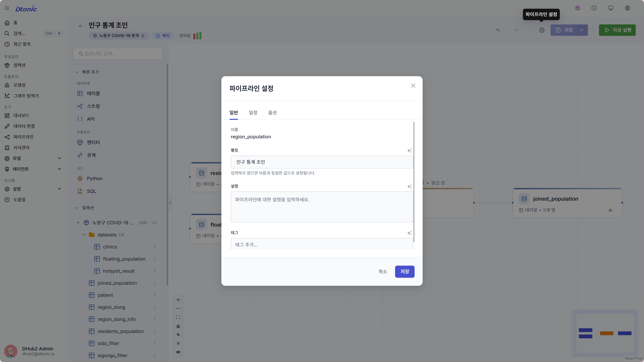
Task: Click the 별칭 input field
Action: pyautogui.click(x=322, y=162)
